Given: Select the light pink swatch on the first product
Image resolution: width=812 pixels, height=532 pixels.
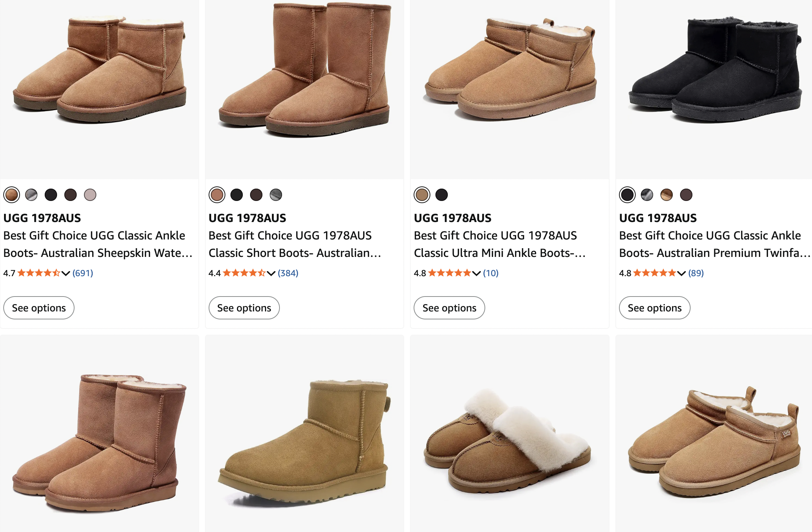Looking at the screenshot, I should point(90,195).
